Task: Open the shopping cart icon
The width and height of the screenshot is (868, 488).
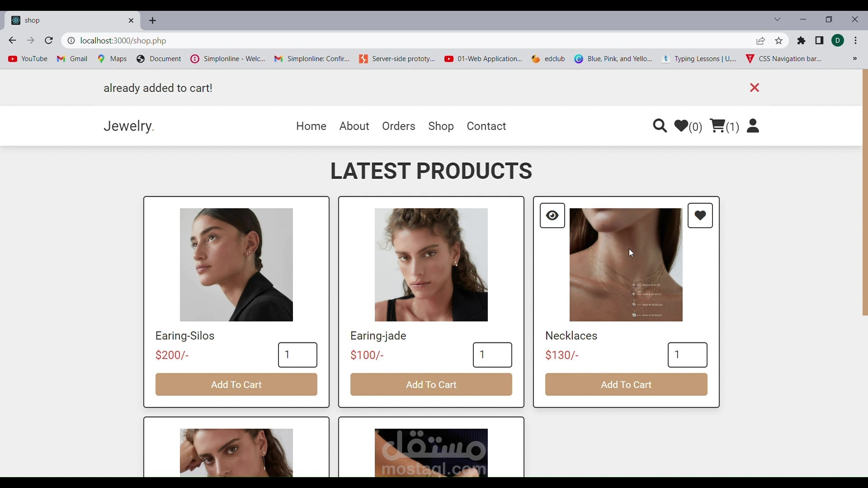Action: coord(718,126)
